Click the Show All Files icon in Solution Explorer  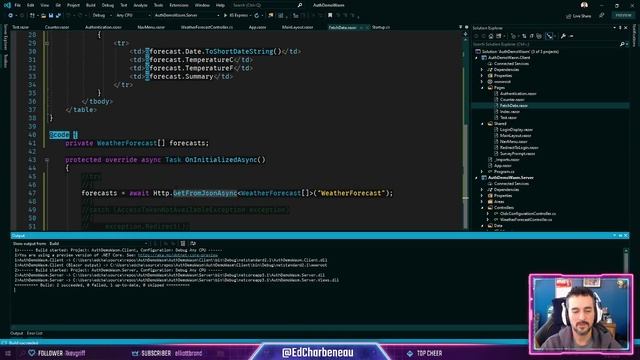point(539,36)
